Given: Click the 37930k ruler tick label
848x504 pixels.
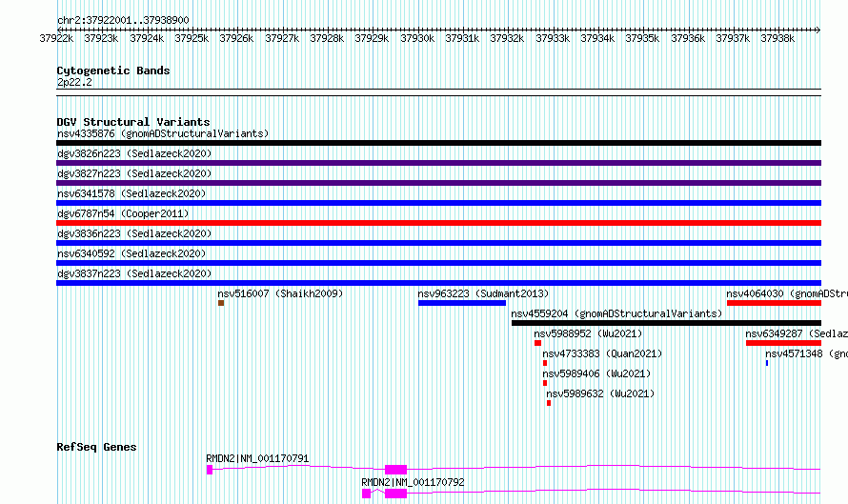Looking at the screenshot, I should tap(417, 38).
